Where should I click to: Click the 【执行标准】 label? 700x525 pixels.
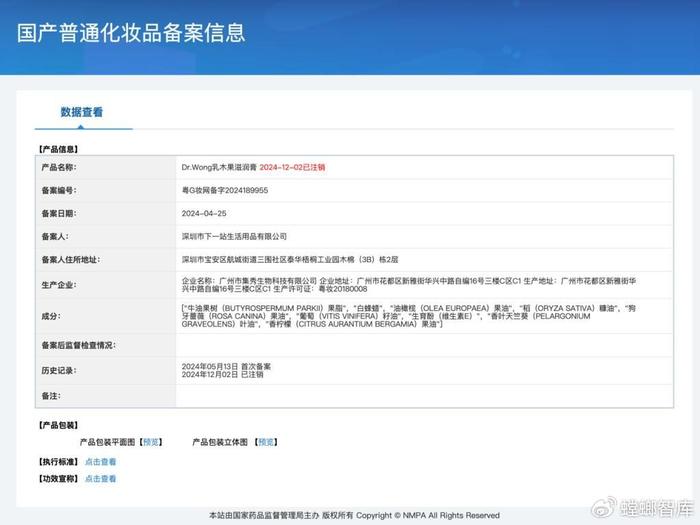[58, 462]
